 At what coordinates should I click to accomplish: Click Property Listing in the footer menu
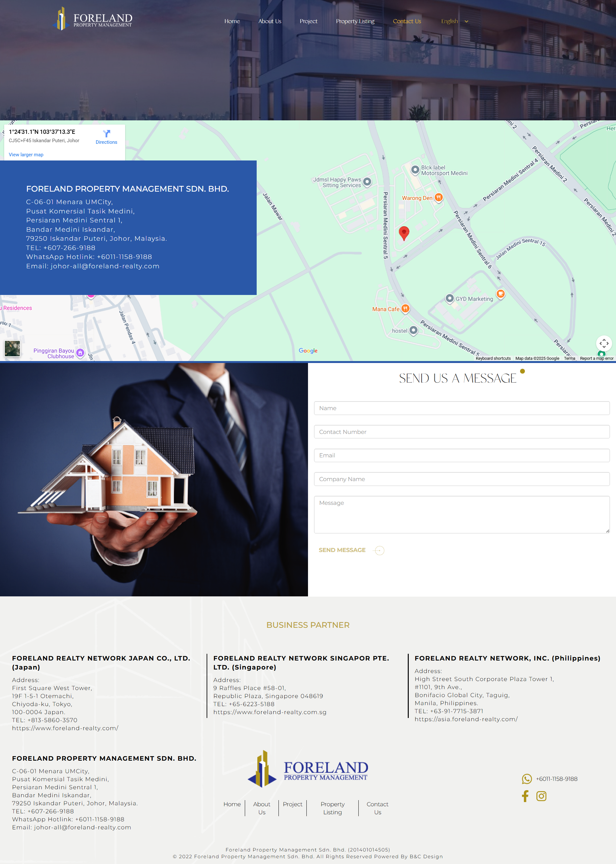[x=332, y=808]
